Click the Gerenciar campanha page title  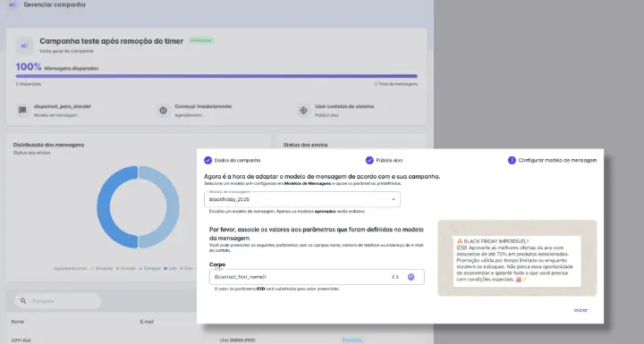(x=55, y=5)
